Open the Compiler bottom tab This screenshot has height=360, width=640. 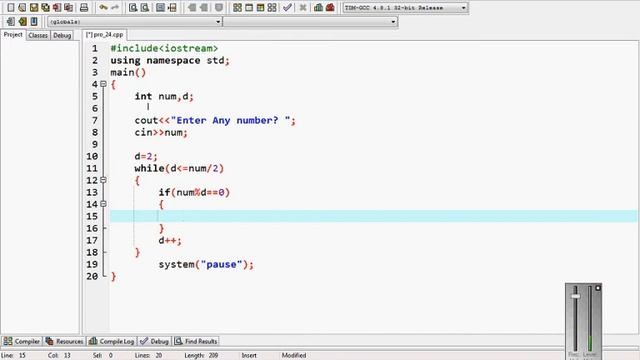[x=22, y=341]
